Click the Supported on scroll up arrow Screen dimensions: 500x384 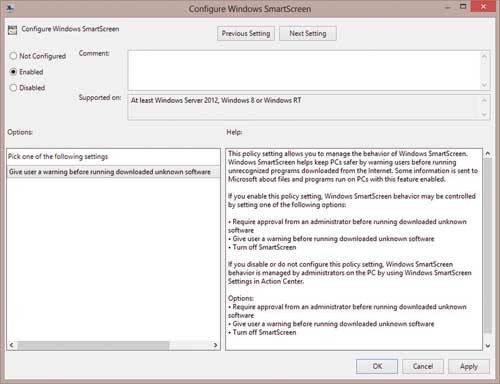pyautogui.click(x=484, y=100)
